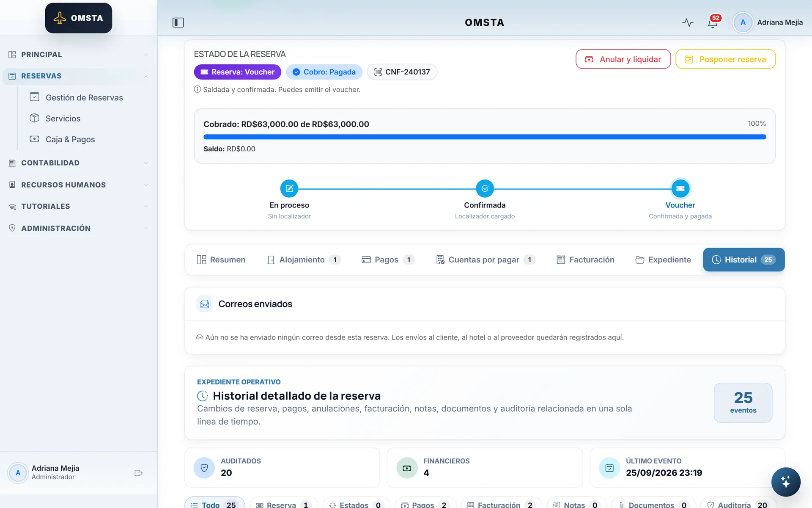Click the Adriana Mejía avatar in header
812x508 pixels.
(x=743, y=22)
